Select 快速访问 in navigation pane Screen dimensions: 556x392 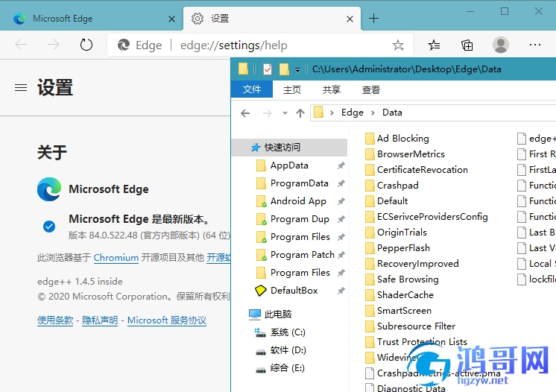289,147
